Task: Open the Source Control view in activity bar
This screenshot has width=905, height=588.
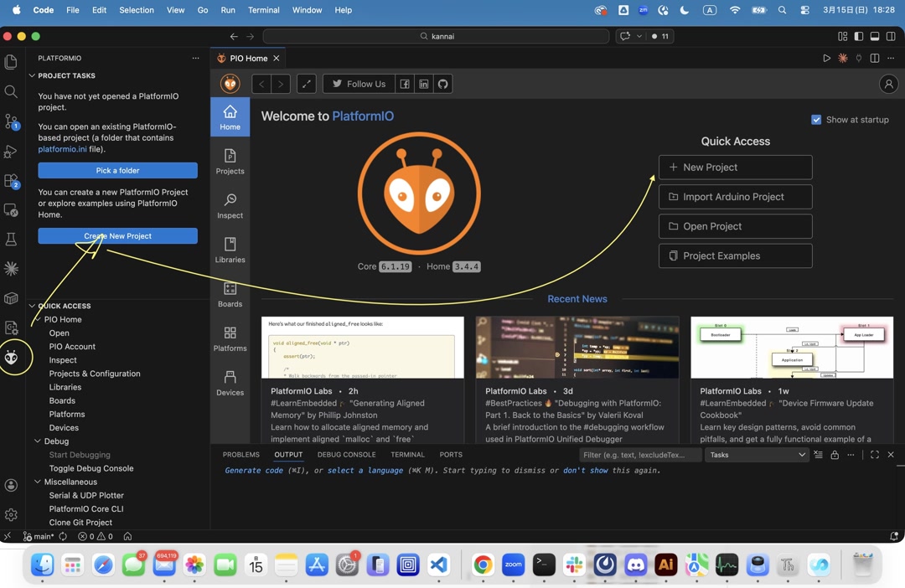Action: pos(11,122)
